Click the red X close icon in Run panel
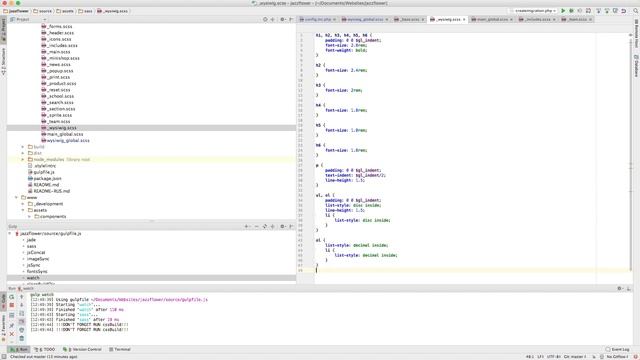 point(11,334)
